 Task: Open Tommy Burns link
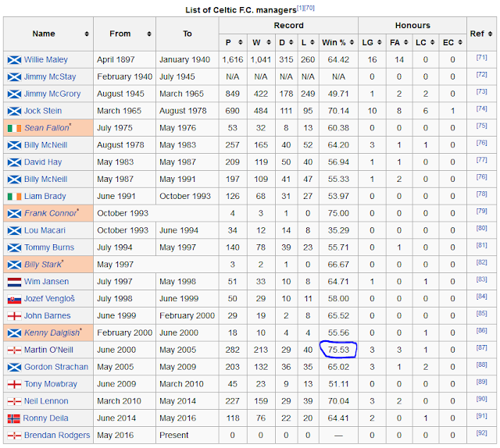[49, 247]
